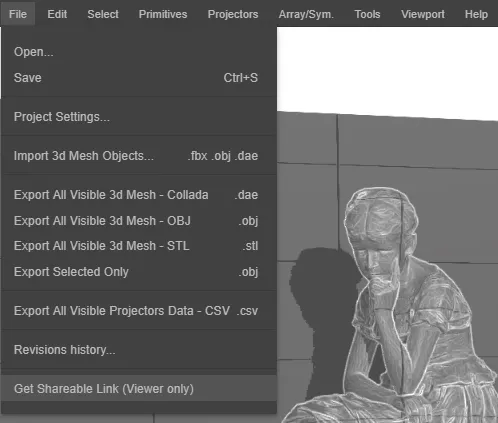Viewport: 498px width, 423px height.
Task: Open the Tools menu
Action: click(367, 14)
